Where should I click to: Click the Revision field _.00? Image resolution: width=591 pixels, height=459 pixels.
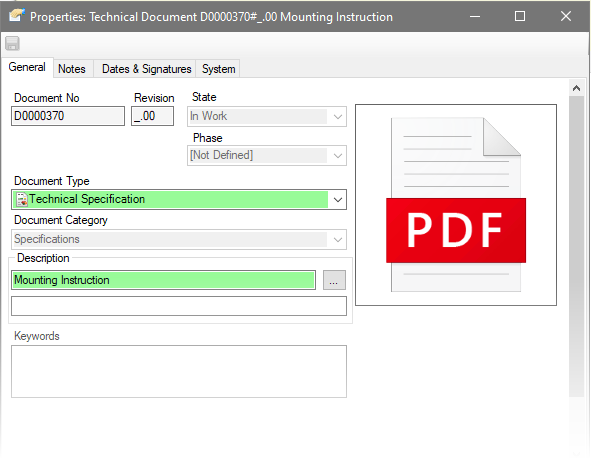click(152, 116)
